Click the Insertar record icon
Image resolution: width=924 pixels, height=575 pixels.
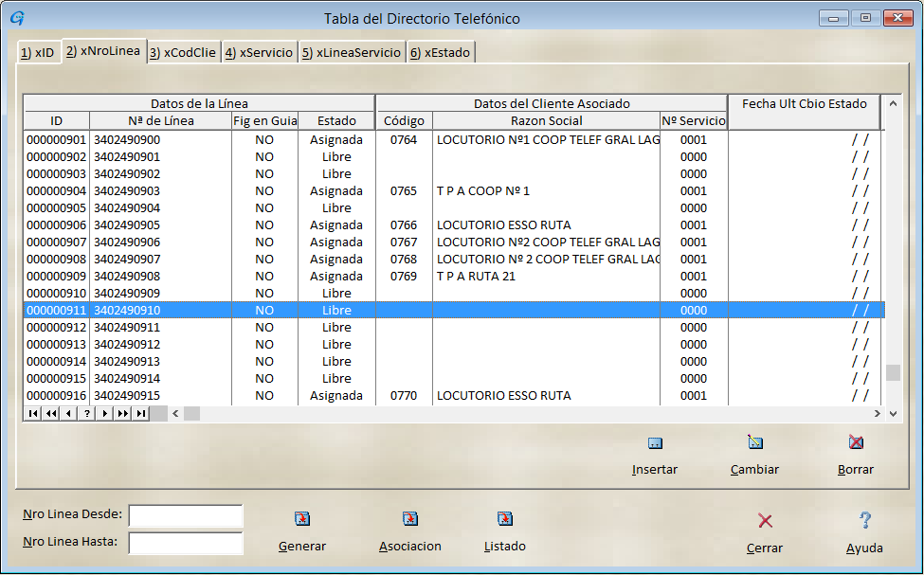click(x=655, y=443)
